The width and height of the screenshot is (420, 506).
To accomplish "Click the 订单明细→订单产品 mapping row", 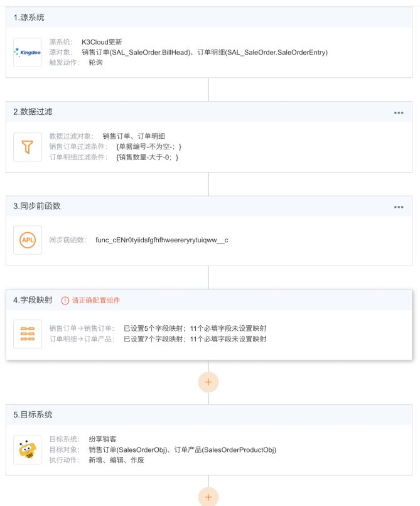I will (x=157, y=339).
